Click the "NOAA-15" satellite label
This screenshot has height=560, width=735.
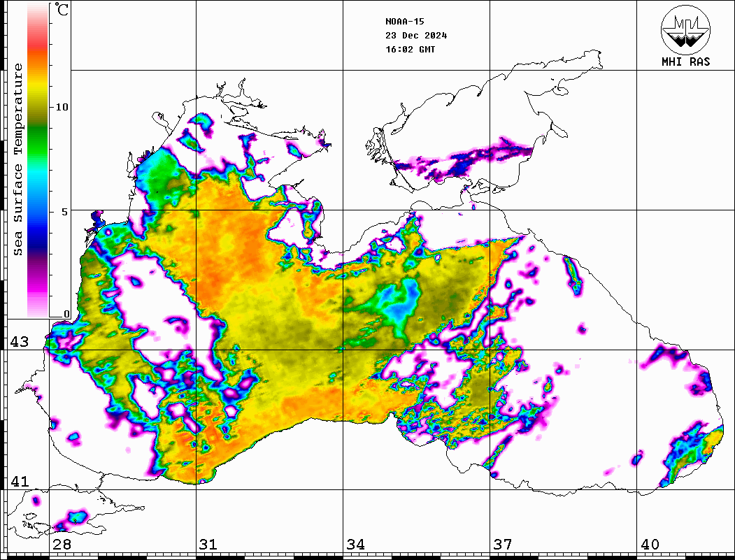404,22
